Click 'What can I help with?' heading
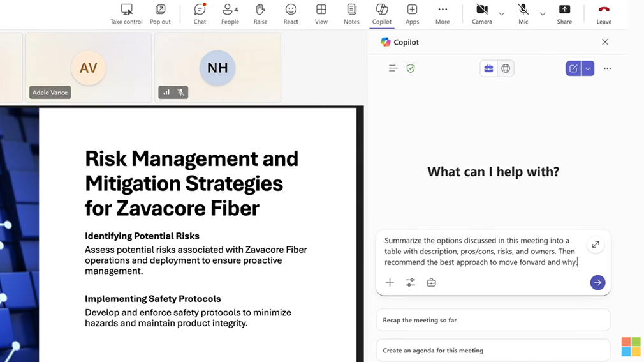Screen dimensions: 644x362 [494, 172]
